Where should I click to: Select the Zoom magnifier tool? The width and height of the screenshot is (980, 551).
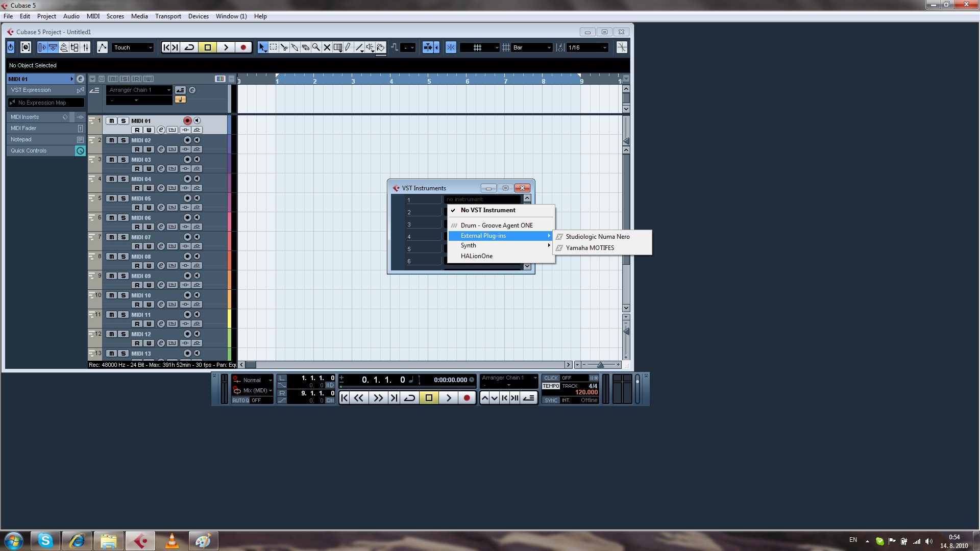316,47
